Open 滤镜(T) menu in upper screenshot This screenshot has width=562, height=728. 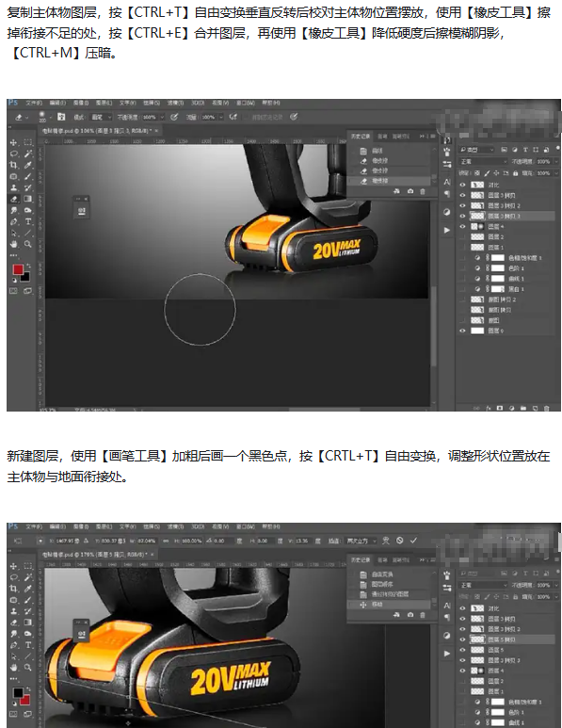coord(175,103)
